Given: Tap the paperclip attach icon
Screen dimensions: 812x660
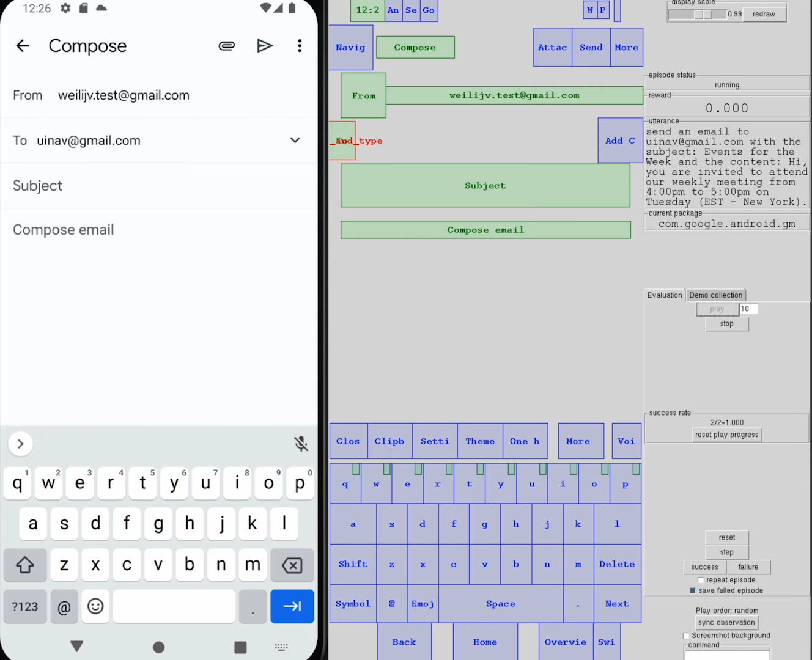Looking at the screenshot, I should click(x=227, y=46).
